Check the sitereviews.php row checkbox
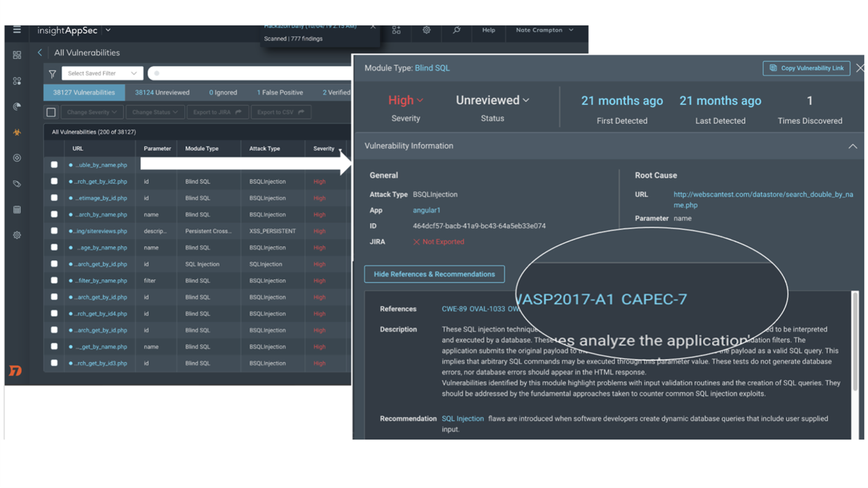 (54, 231)
